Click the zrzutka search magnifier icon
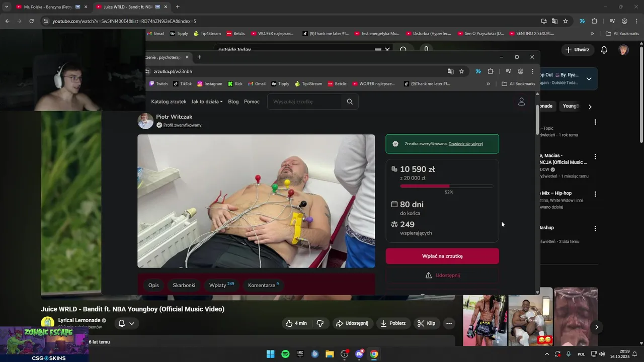The width and height of the screenshot is (644, 362). coord(350,102)
